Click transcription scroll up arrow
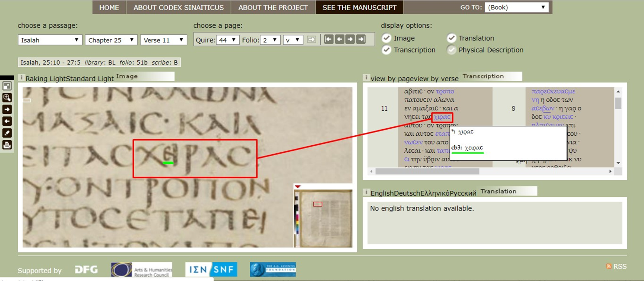 tap(618, 92)
